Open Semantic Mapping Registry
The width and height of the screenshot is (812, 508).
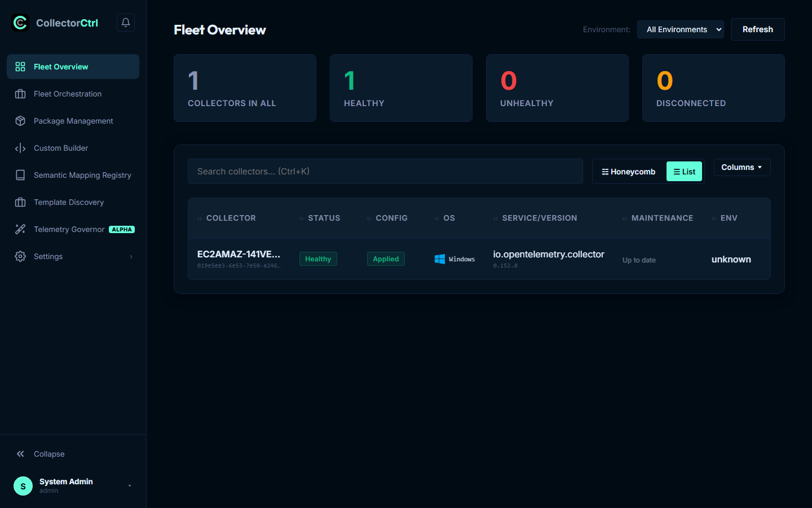[73, 175]
